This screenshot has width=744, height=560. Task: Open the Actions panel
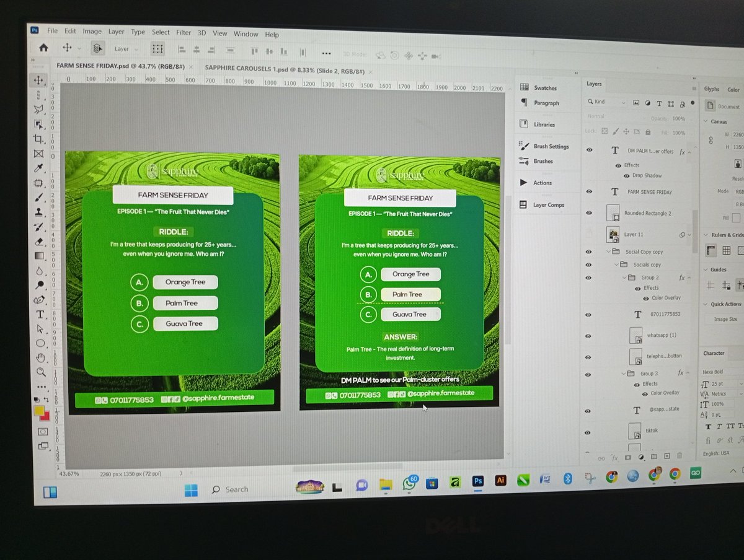536,183
